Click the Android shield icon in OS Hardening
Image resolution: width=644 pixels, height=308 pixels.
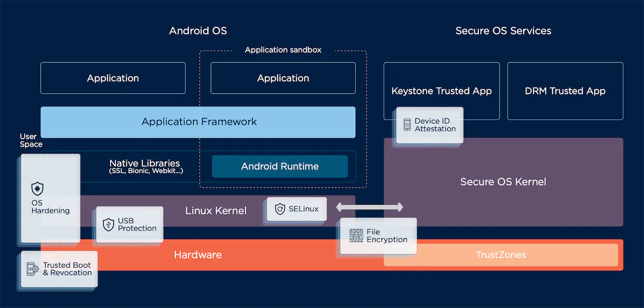pyautogui.click(x=37, y=189)
